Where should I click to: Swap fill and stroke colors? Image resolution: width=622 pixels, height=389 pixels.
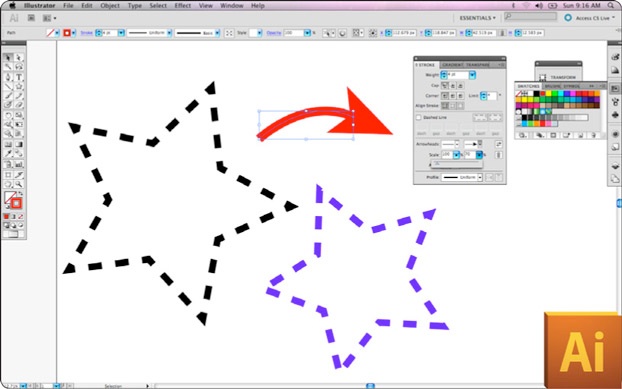point(21,194)
